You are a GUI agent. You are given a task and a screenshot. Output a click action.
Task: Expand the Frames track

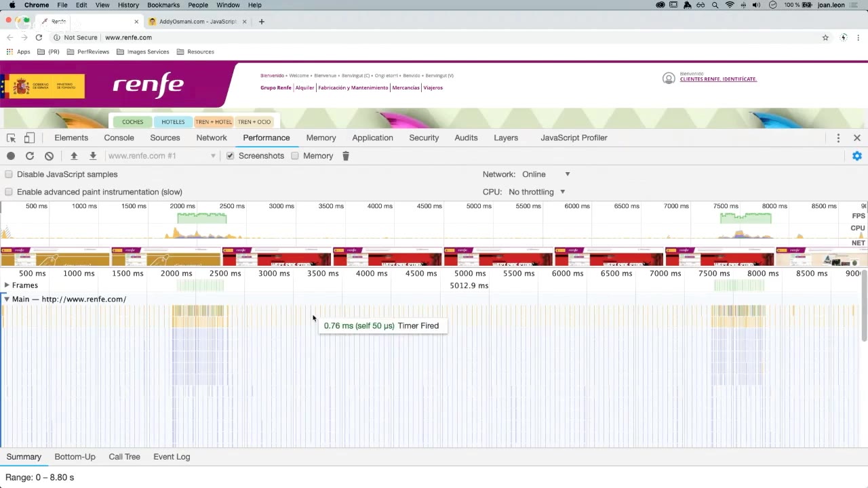click(x=7, y=285)
